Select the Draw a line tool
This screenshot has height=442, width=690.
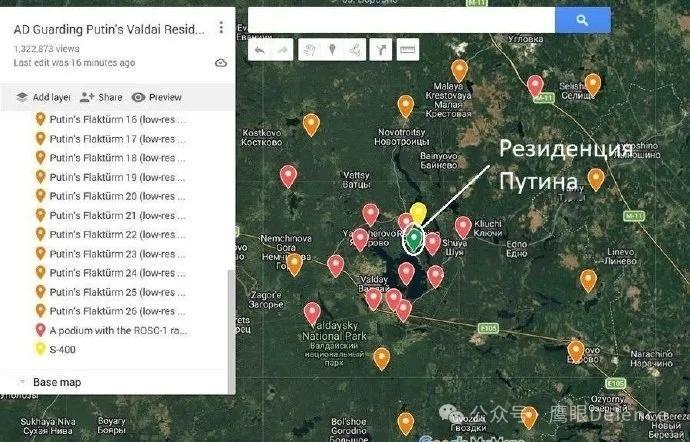click(354, 50)
